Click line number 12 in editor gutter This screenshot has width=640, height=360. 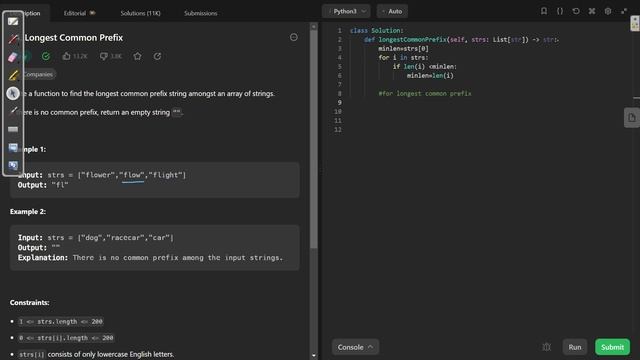pyautogui.click(x=338, y=129)
